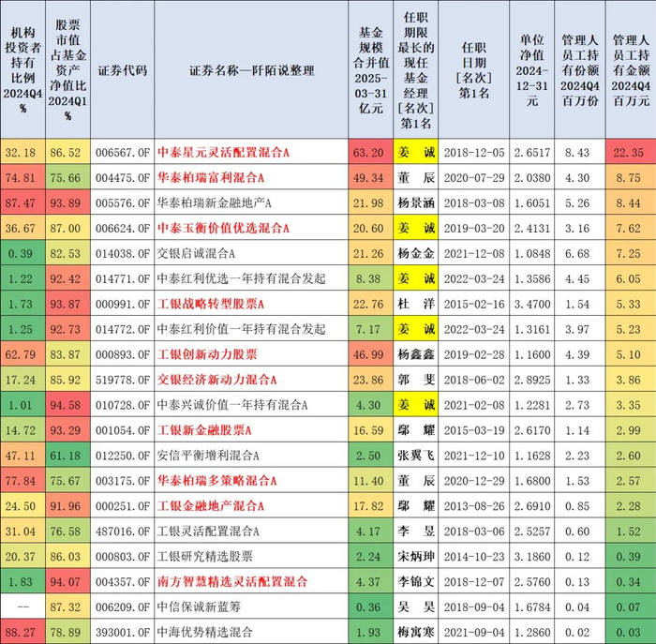Screen dimensions: 656x644
Task: Select header 证券名称—阡陌说整理
Action: pos(251,70)
